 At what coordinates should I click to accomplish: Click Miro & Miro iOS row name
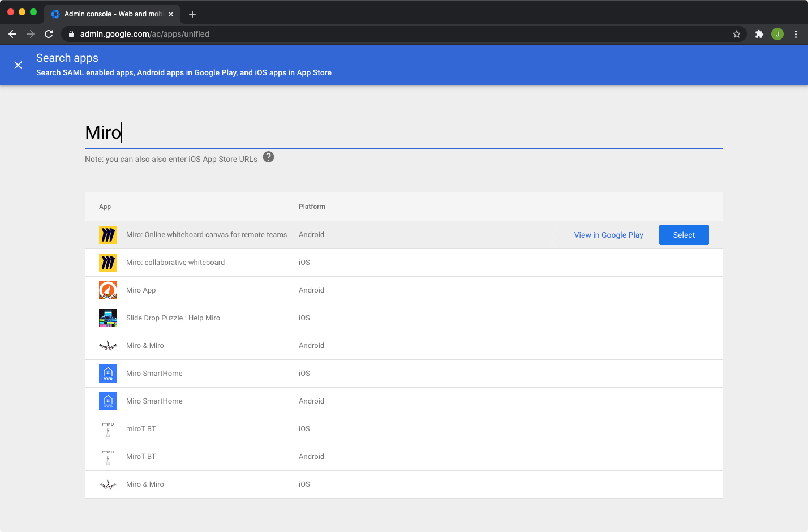click(x=145, y=484)
